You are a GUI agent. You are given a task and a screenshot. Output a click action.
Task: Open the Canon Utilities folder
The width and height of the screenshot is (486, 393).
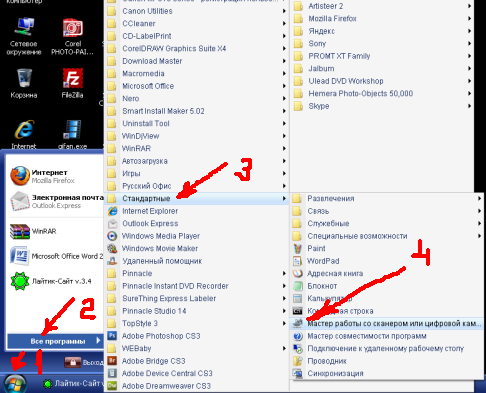pyautogui.click(x=197, y=11)
